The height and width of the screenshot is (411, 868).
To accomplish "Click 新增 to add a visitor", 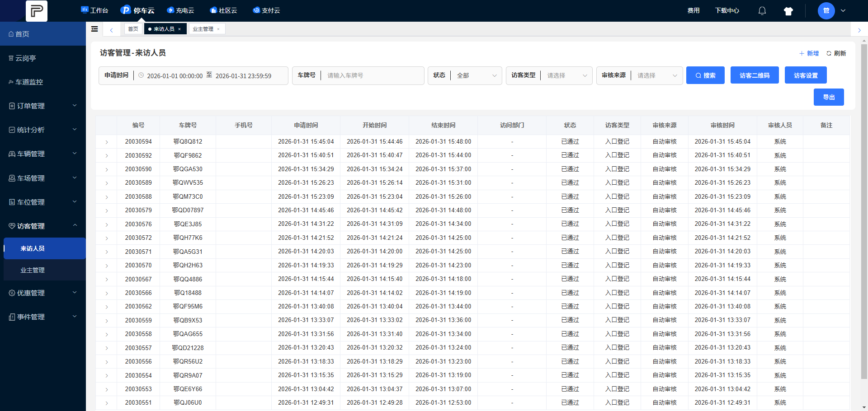I will coord(809,53).
